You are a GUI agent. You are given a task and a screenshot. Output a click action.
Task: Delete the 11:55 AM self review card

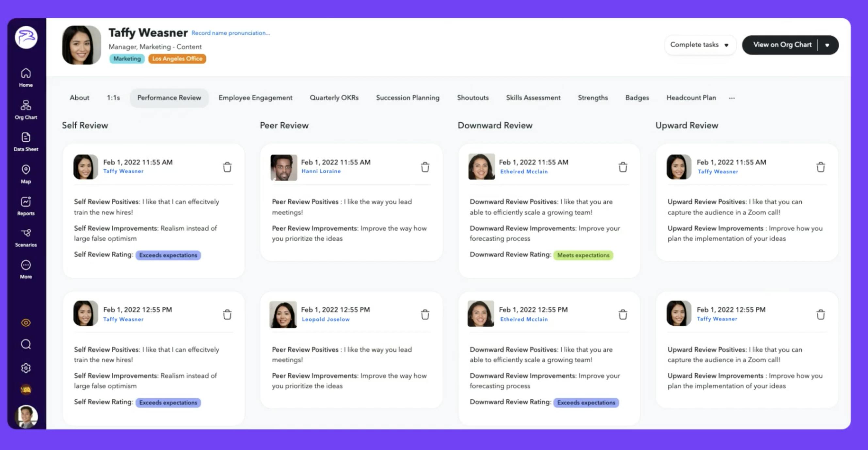point(227,167)
